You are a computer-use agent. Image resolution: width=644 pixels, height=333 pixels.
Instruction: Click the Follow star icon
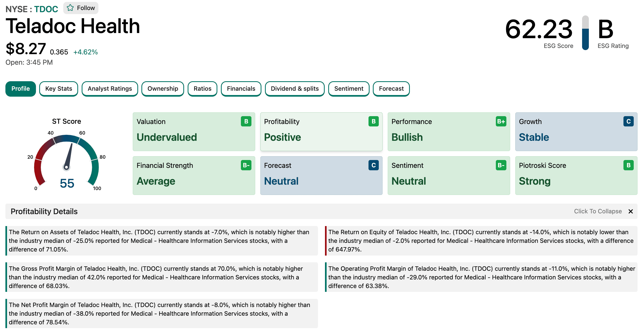coord(70,8)
